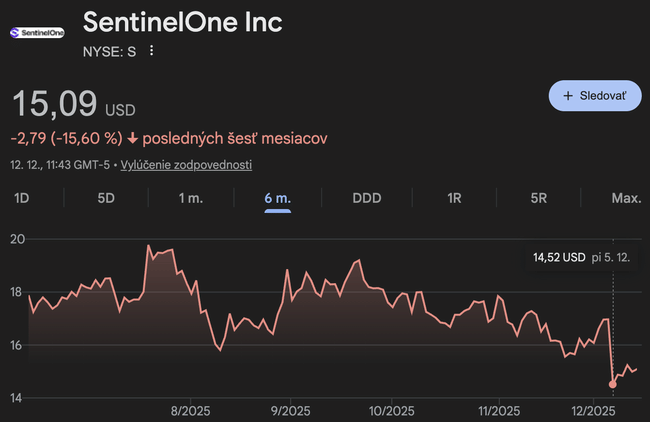The height and width of the screenshot is (422, 650).
Task: Click the red downward arrow indicator
Action: pos(133,138)
